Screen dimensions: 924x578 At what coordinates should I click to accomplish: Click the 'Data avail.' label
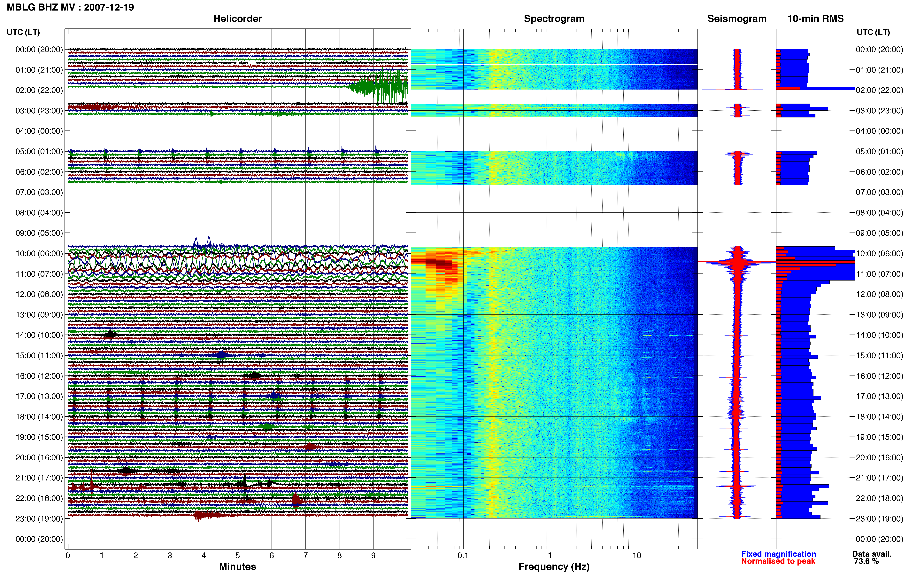pos(872,554)
